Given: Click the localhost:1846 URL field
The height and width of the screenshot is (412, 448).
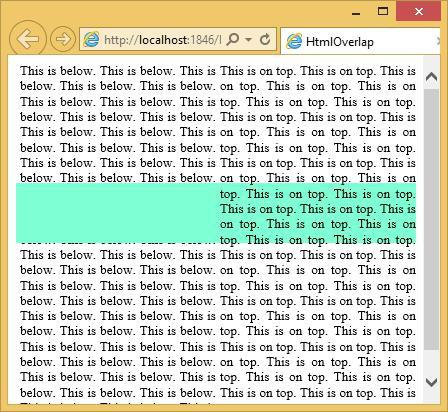Looking at the screenshot, I should 162,40.
